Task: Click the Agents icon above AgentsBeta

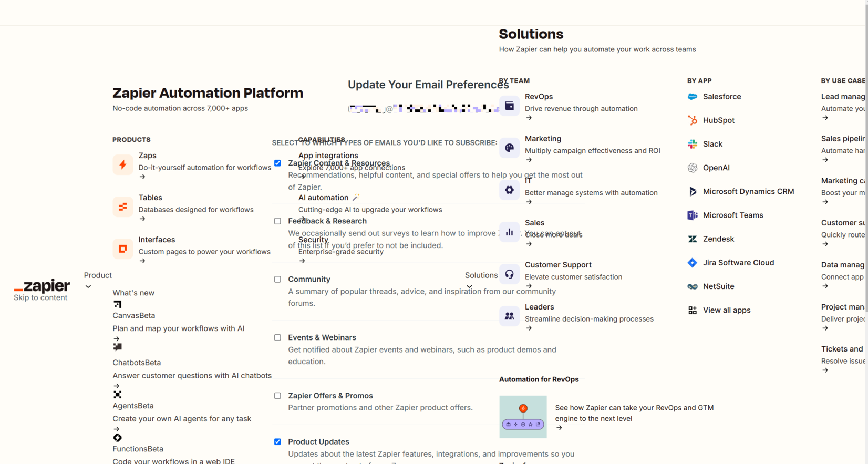Action: pyautogui.click(x=117, y=395)
